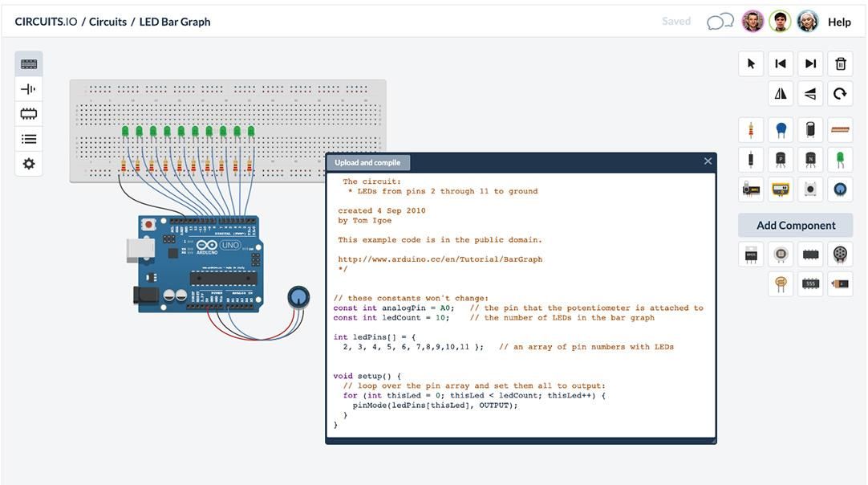Add a green LED component

pos(840,159)
